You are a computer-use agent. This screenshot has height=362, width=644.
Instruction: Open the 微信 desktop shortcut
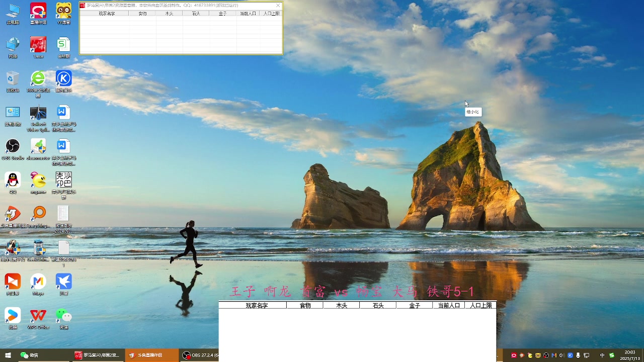63,319
